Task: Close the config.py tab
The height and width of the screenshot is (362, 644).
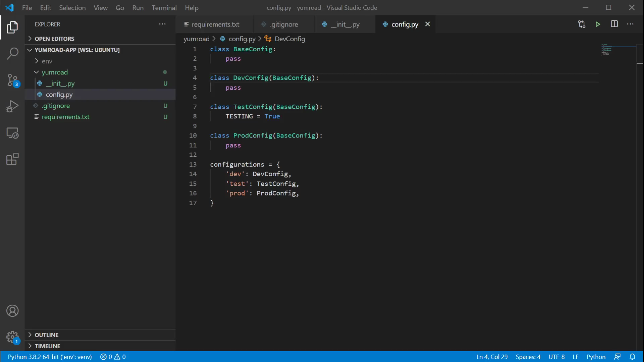Action: pos(428,24)
